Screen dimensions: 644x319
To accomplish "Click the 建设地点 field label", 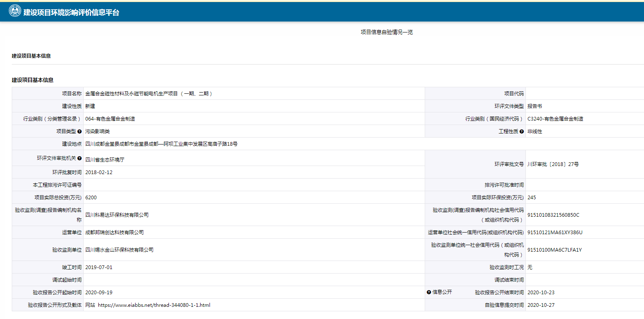I will point(72,144).
